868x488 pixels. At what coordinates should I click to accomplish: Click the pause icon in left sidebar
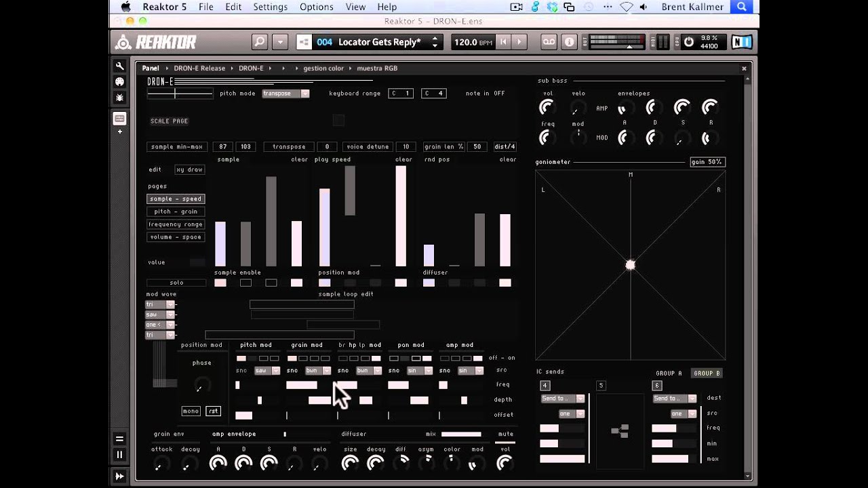pyautogui.click(x=119, y=455)
